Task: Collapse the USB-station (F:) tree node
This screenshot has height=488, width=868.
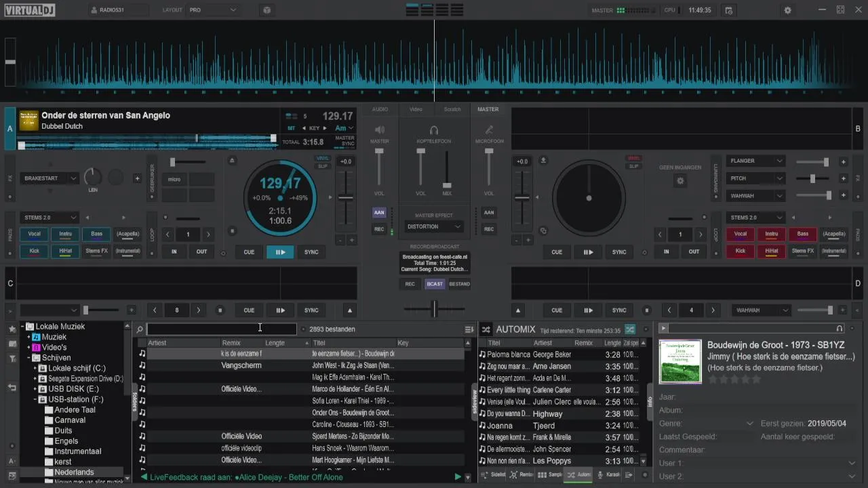Action: point(35,400)
